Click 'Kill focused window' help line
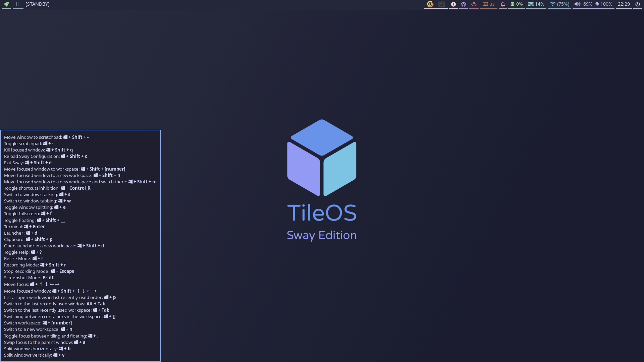 point(38,150)
